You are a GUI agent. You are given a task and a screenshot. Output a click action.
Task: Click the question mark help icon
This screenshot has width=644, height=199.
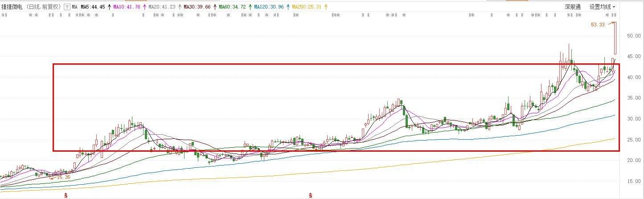[x=67, y=7]
